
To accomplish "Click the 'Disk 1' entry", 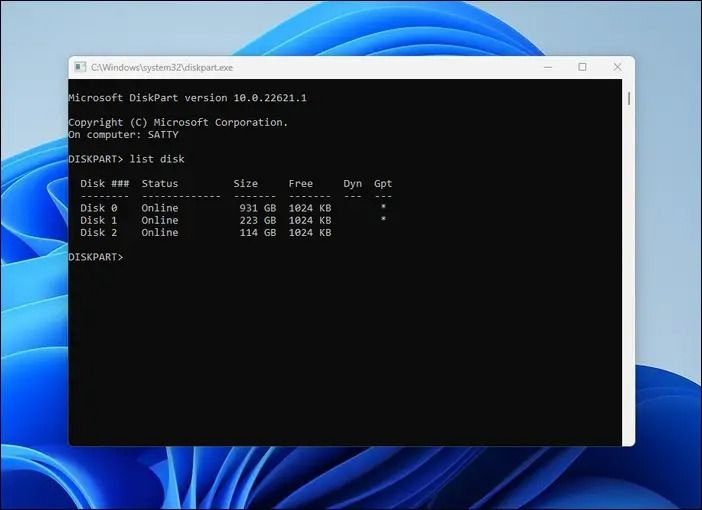I will coord(98,220).
